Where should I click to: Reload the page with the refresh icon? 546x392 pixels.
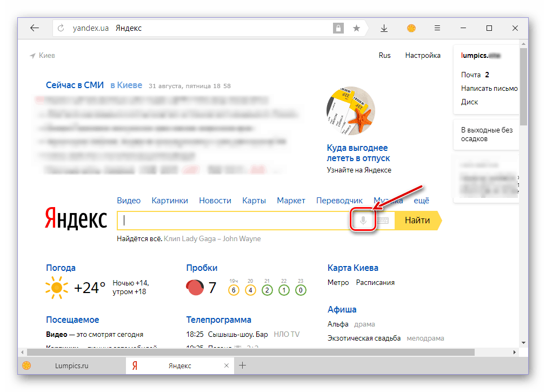coord(61,28)
